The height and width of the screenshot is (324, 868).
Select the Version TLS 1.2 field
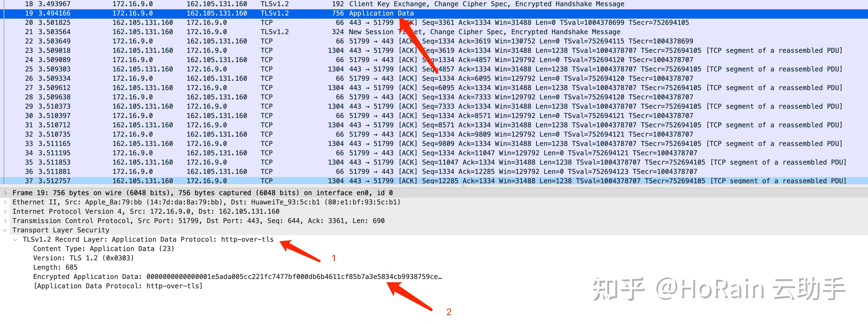[83, 258]
